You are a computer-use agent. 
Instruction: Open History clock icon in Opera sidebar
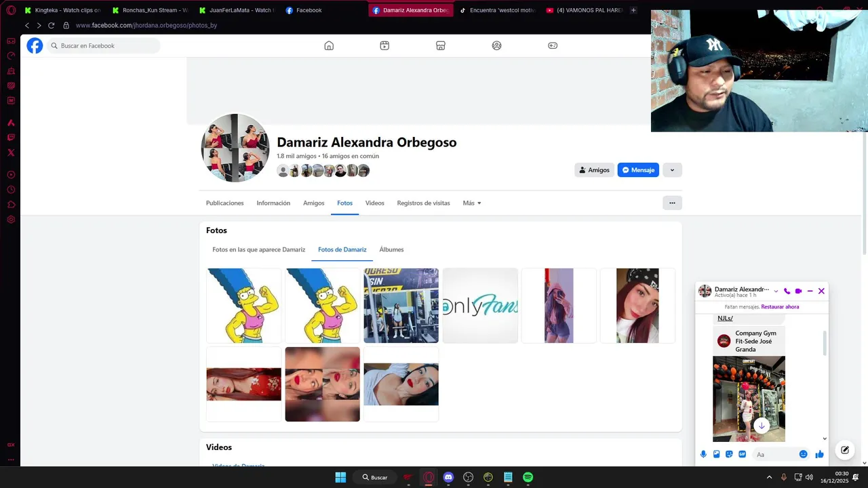(x=11, y=190)
